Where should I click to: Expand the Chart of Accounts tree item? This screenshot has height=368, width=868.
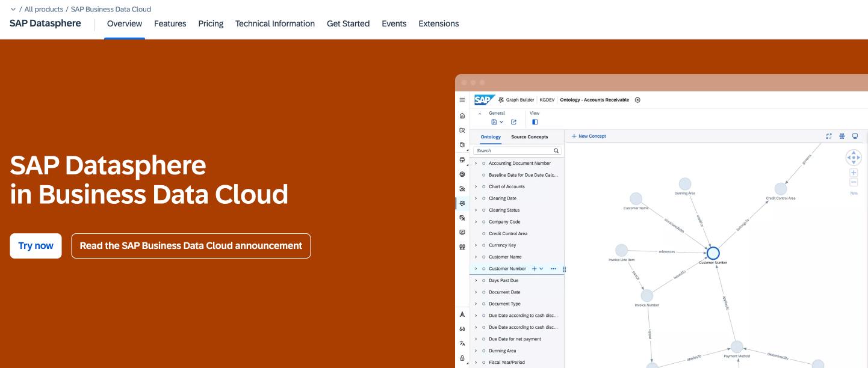point(476,187)
